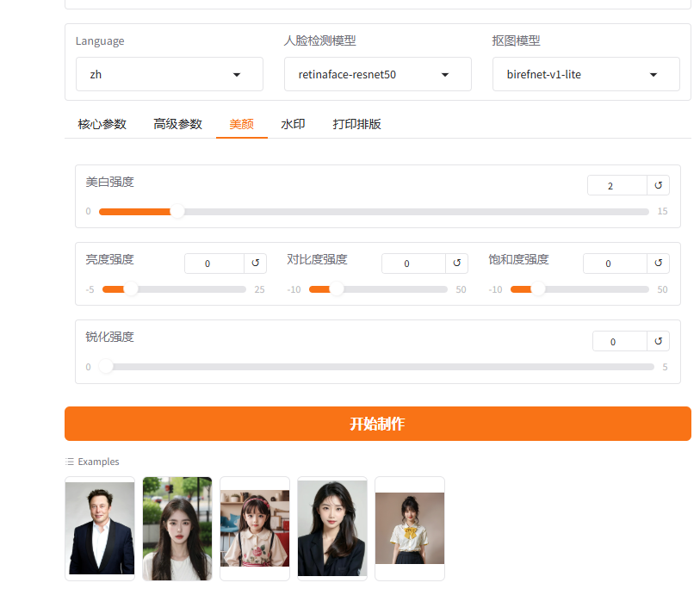Click the 锐化强度 slider handle

tap(106, 367)
